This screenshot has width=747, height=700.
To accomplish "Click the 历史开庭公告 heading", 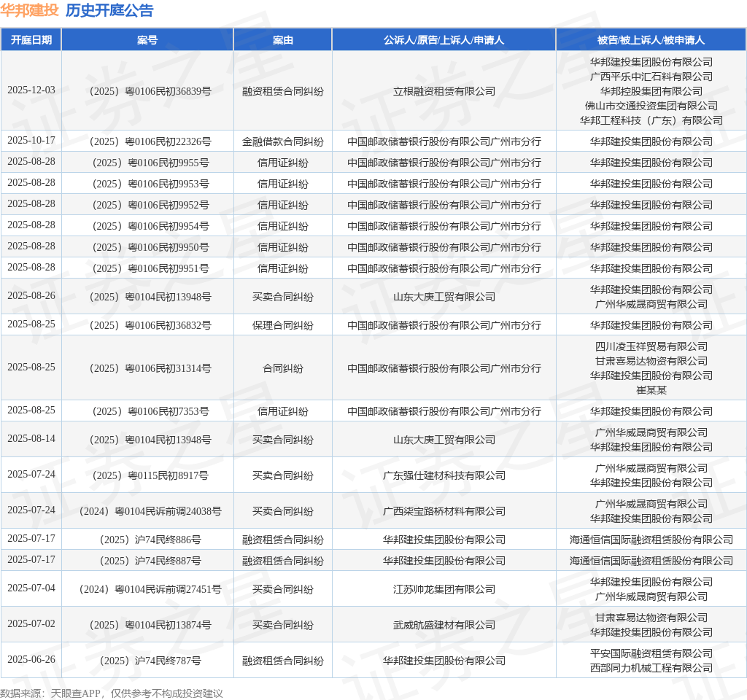I will (109, 10).
